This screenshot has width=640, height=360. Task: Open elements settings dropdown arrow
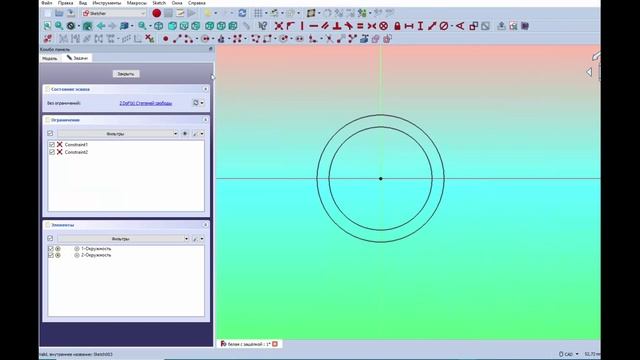[202, 238]
